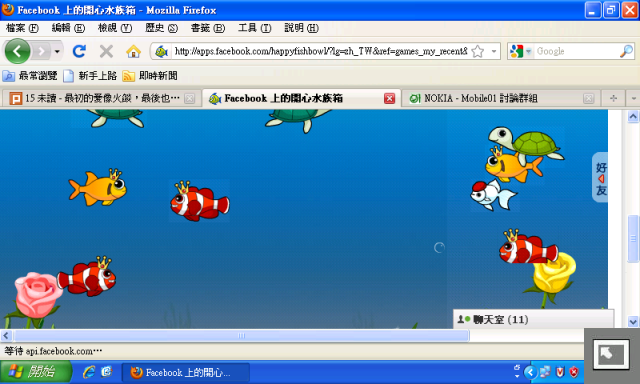Open the 檔案 (F) menu
The width and height of the screenshot is (640, 384).
pyautogui.click(x=22, y=28)
